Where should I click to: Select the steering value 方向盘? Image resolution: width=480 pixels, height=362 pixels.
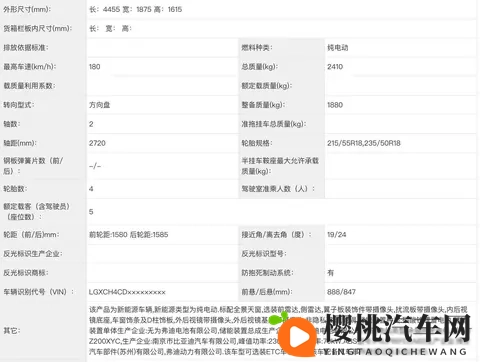[99, 105]
